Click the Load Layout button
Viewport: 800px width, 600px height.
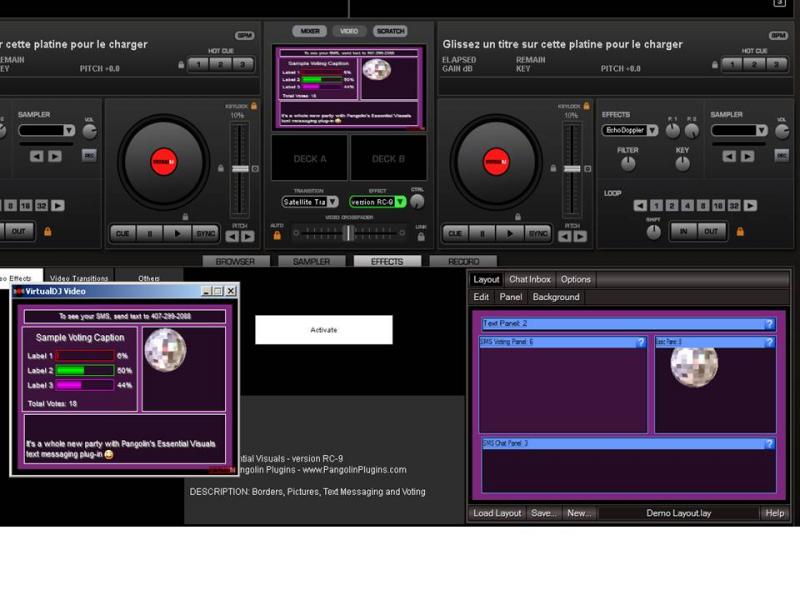(497, 513)
